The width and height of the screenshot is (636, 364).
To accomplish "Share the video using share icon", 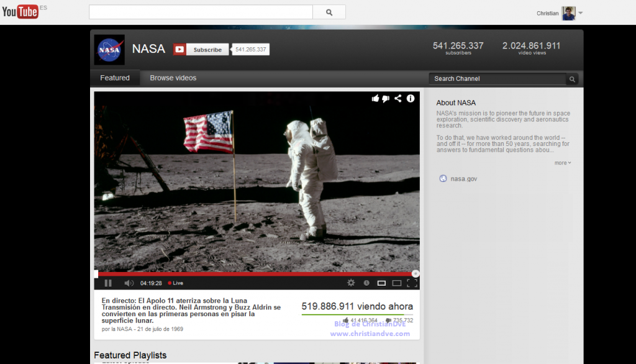I will click(x=398, y=98).
